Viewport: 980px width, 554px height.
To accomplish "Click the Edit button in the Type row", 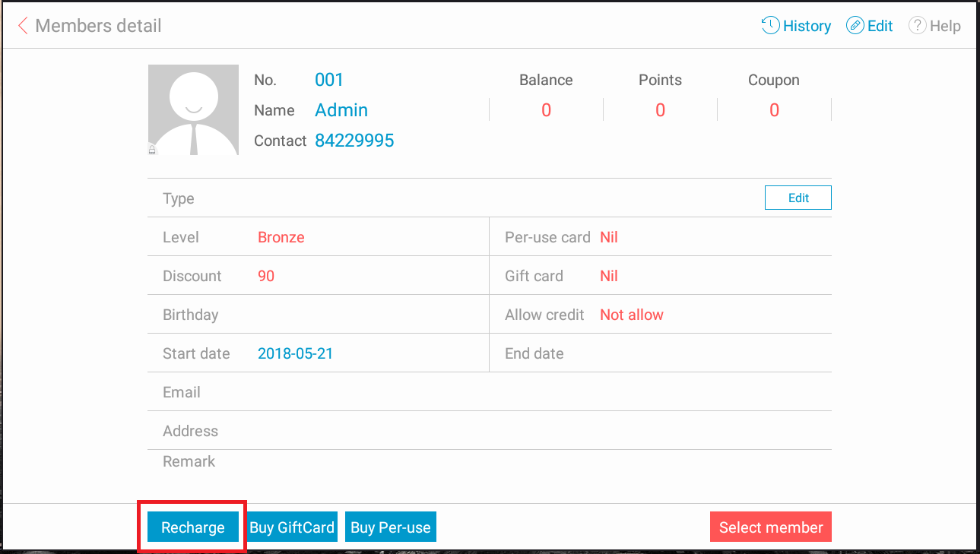I will [x=798, y=198].
